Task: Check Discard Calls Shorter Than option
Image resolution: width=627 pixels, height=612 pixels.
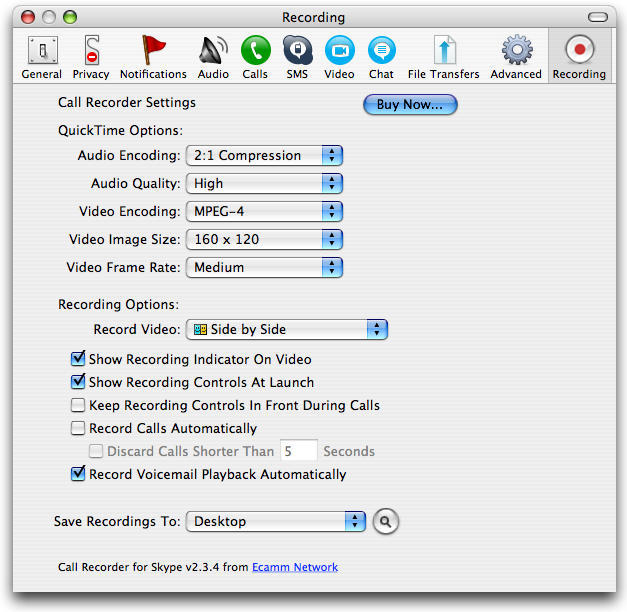Action: [x=96, y=451]
